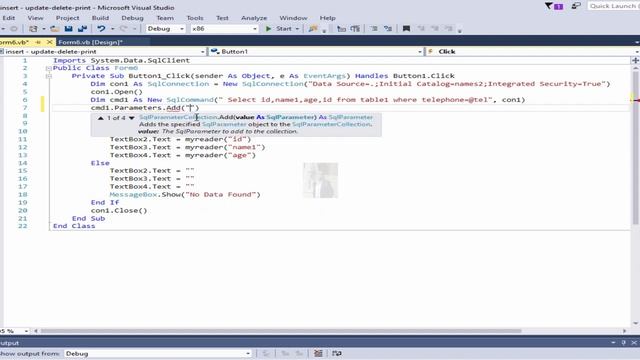Click the Clear All icon in Output panel

pos(318,353)
